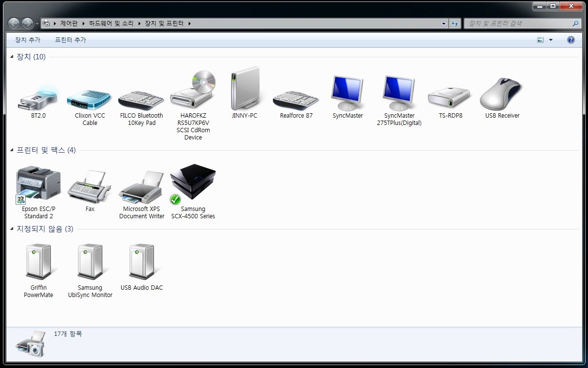The height and width of the screenshot is (368, 588).
Task: Select Samsung SCX-4500 Series printer
Action: click(193, 192)
